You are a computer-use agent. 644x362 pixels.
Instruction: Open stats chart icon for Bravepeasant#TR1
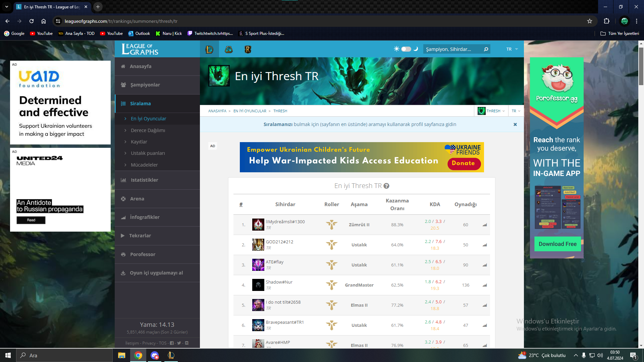pos(485,325)
